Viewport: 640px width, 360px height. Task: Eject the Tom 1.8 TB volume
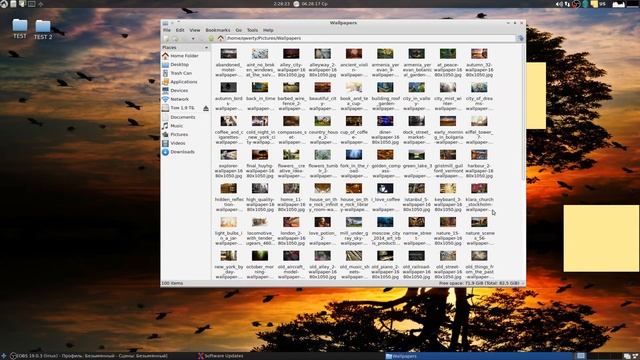click(x=206, y=108)
